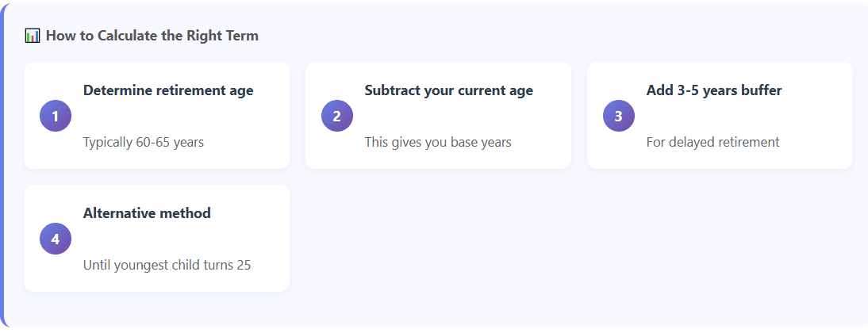Select the "Subtract your current age" title
Viewport: 868px width, 333px height.
point(448,90)
